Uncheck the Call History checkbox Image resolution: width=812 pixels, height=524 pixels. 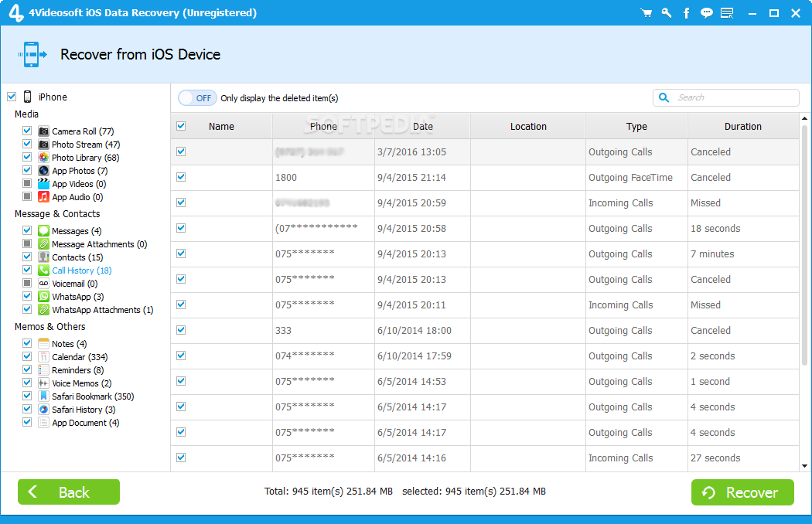pos(27,269)
